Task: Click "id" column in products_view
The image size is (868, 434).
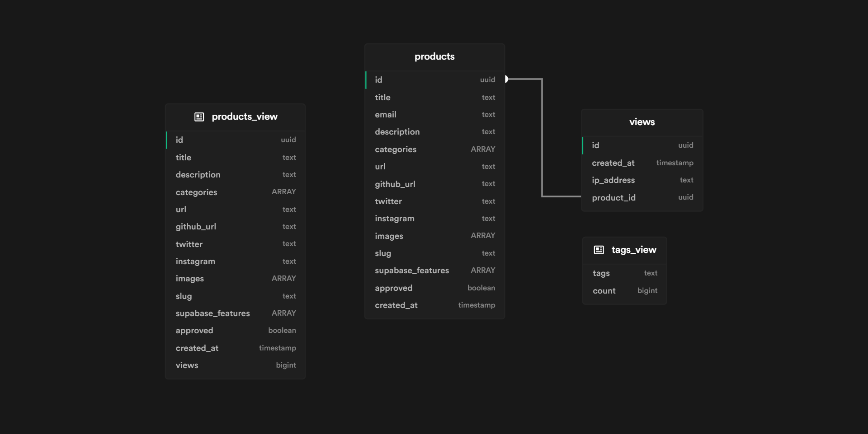Action: pyautogui.click(x=235, y=140)
